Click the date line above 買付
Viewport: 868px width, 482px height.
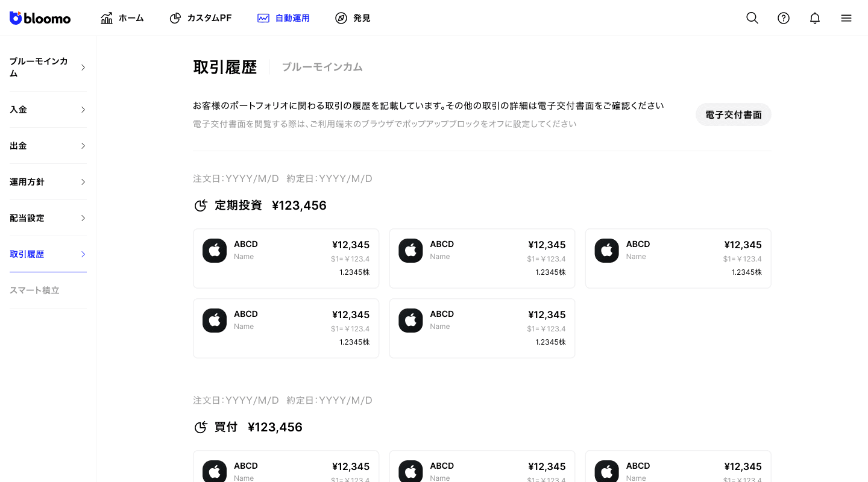(283, 400)
